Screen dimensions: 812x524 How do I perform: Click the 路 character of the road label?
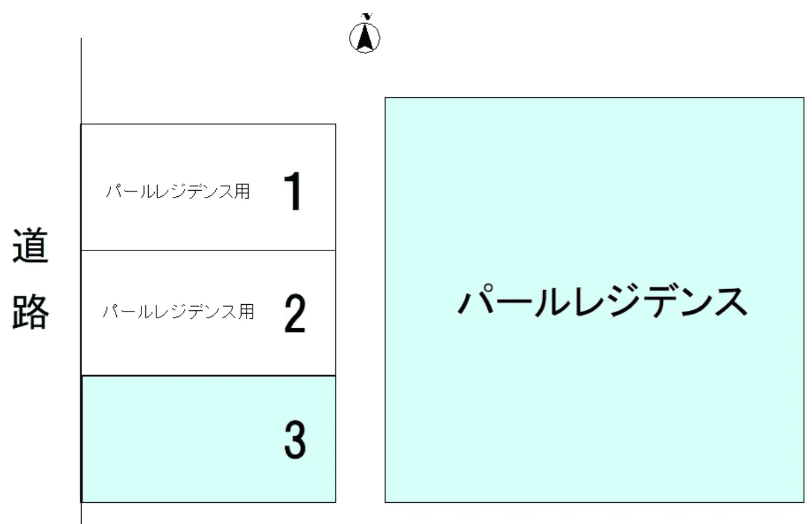coord(31,311)
